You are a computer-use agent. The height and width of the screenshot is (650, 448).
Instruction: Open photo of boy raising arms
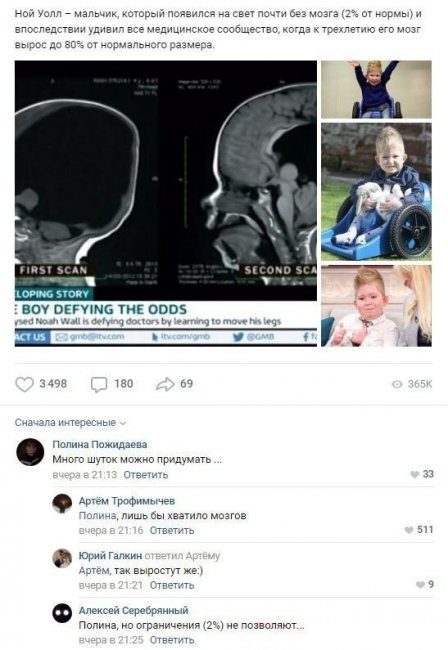pyautogui.click(x=376, y=90)
